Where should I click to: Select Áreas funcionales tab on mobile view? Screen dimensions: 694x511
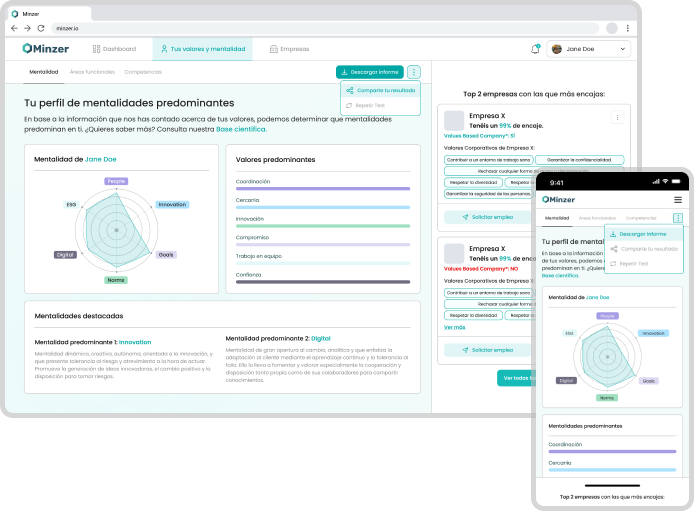[x=598, y=218]
